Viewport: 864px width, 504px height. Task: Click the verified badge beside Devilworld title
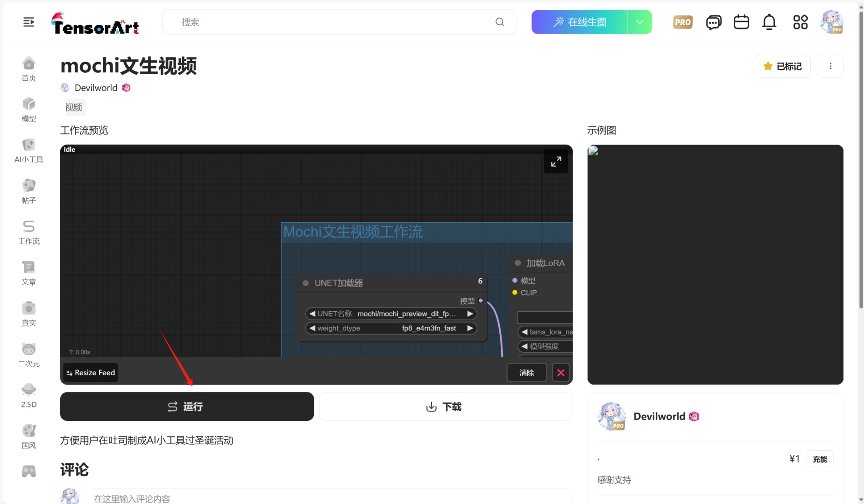click(127, 88)
